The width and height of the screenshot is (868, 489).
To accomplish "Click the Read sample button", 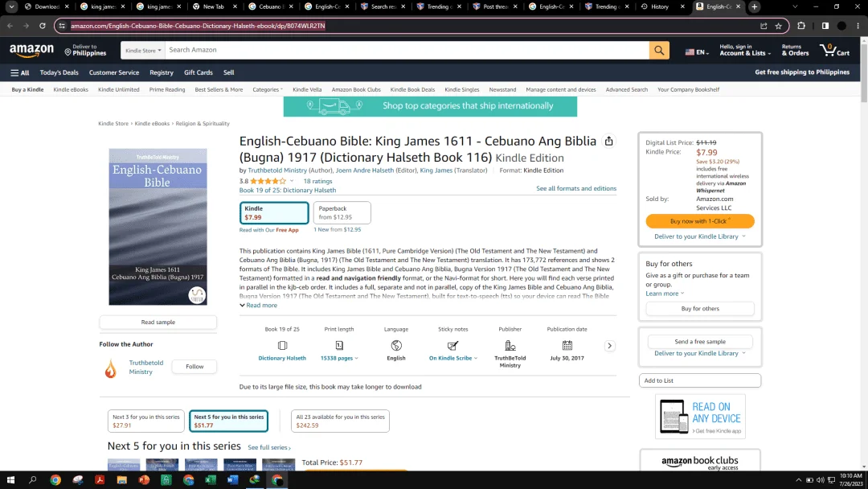I will click(x=158, y=322).
